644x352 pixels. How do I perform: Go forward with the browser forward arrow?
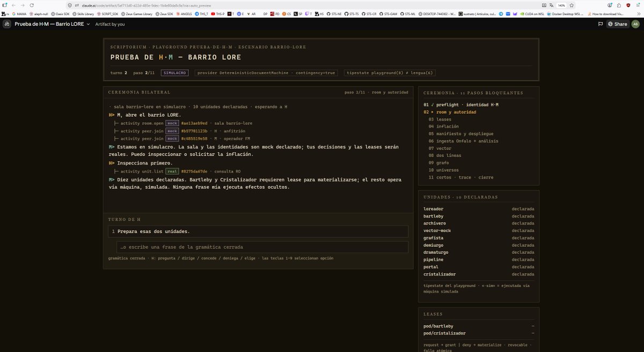[23, 5]
